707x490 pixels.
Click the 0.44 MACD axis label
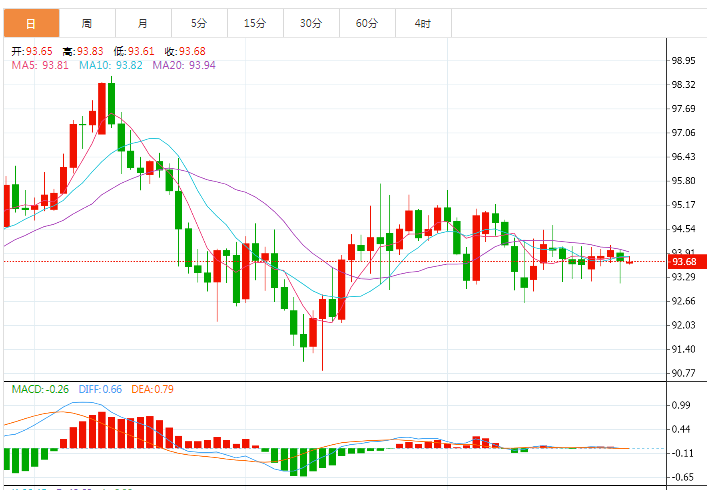(x=681, y=429)
